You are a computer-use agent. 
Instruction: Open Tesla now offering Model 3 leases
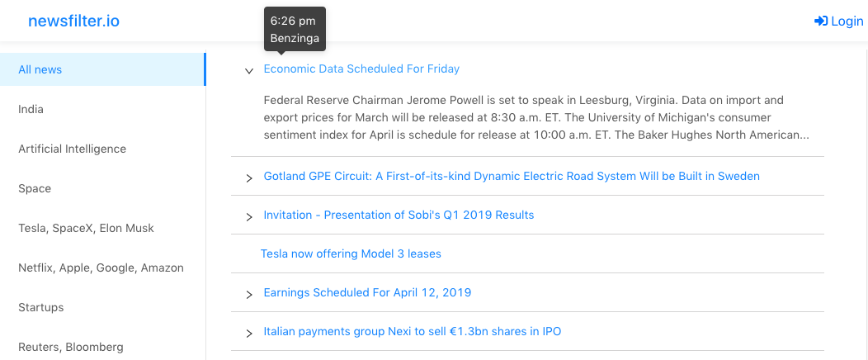tap(351, 253)
